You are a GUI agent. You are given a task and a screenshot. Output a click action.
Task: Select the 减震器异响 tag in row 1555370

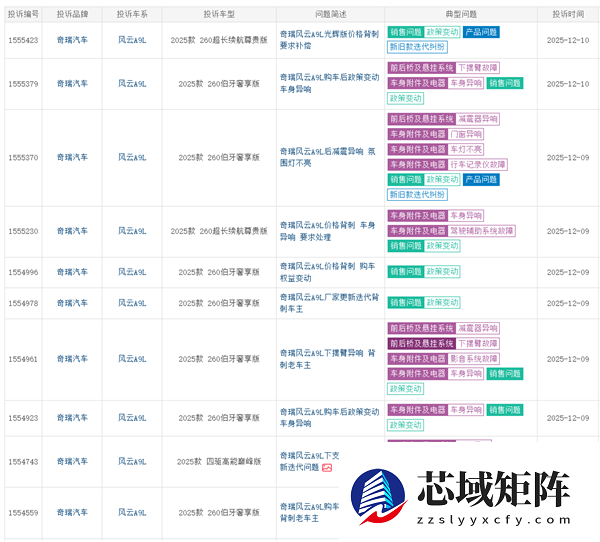478,119
